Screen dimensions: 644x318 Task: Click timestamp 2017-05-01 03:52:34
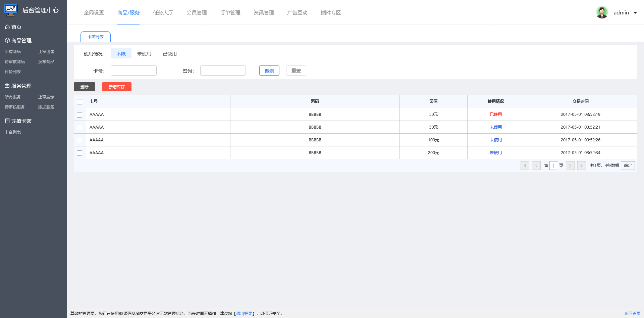coord(581,153)
